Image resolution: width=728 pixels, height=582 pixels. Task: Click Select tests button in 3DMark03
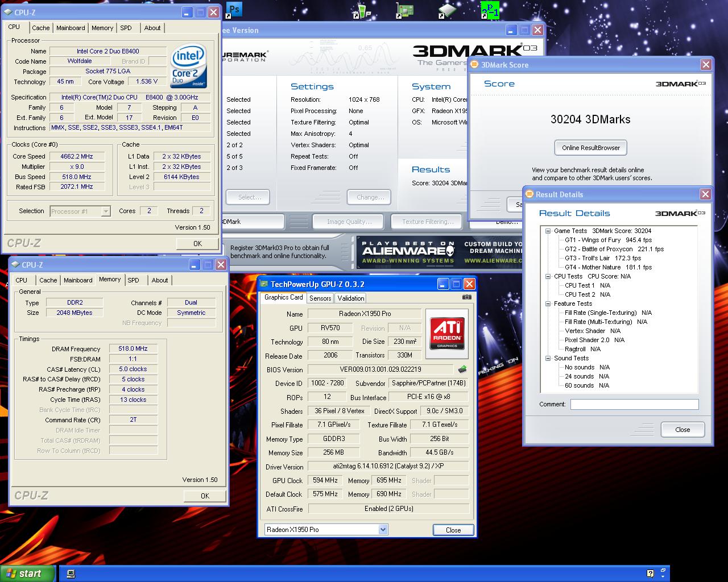[248, 197]
